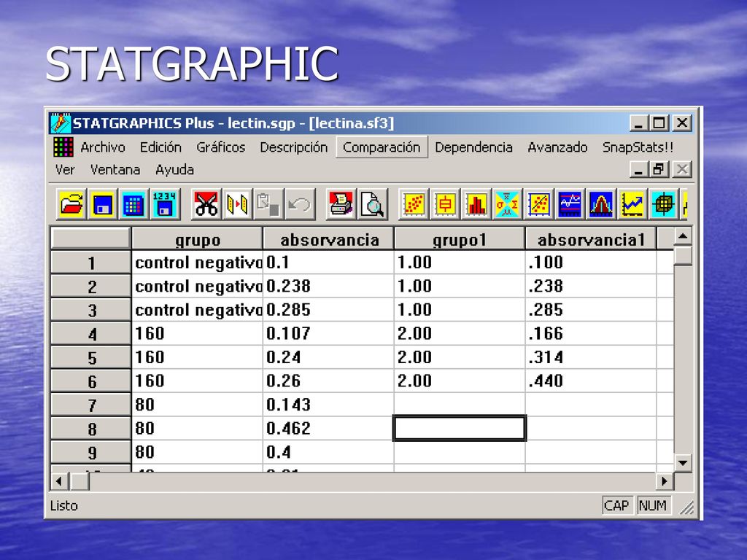Screen dimensions: 747x560
Task: Open the box-and-whisker plot icon
Action: click(x=445, y=204)
